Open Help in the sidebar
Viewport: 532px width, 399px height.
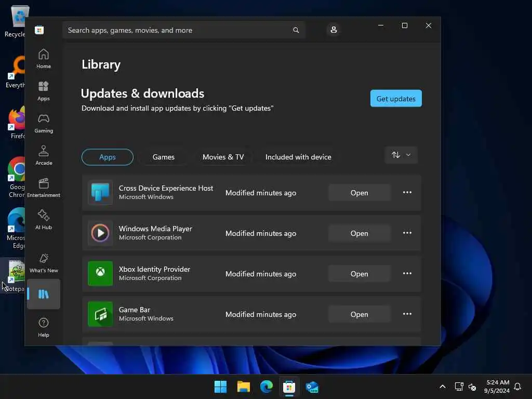(44, 327)
